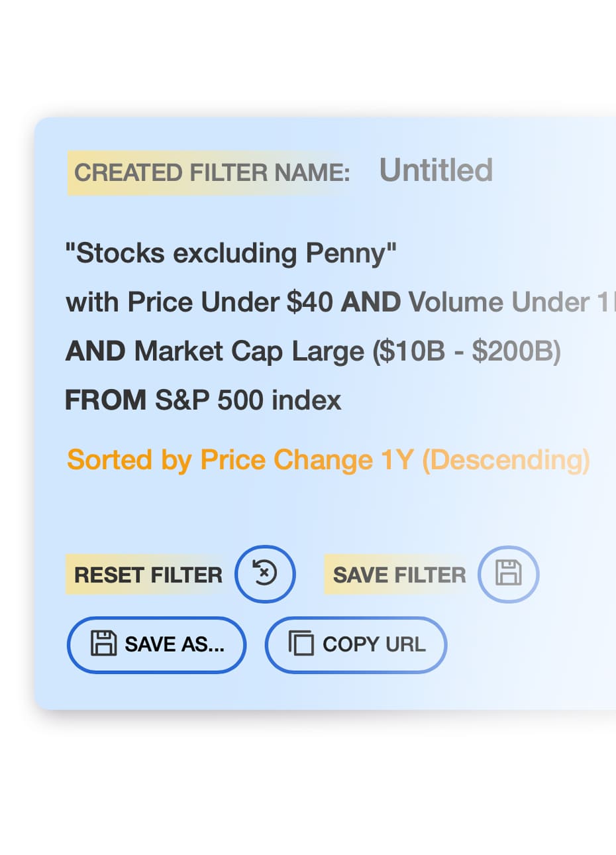Click the AND operator before Volume
This screenshot has height=855, width=616.
pos(370,302)
